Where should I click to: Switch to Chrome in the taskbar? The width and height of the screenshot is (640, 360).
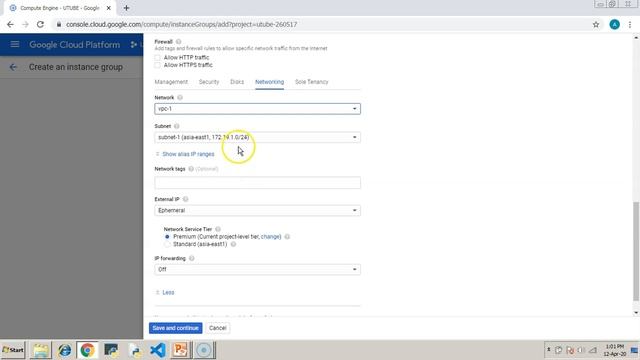click(87, 350)
